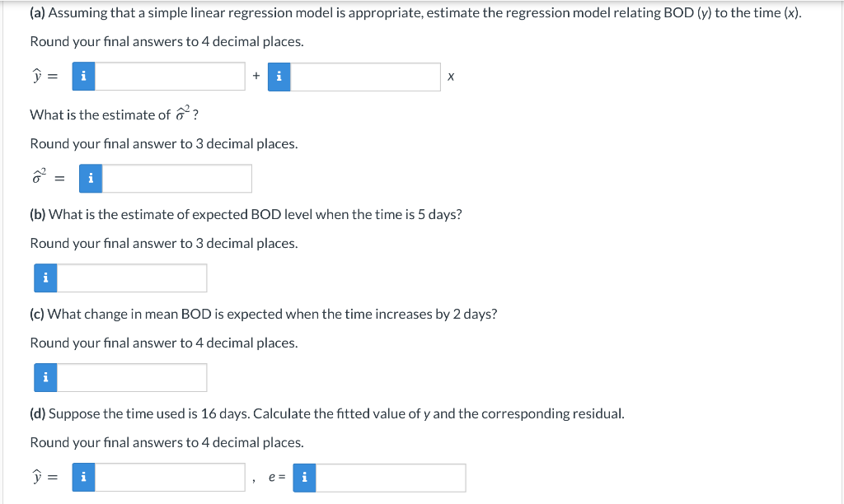Click the info icon for the fitted value in (d)
Viewport: 844px width, 504px height.
click(82, 477)
